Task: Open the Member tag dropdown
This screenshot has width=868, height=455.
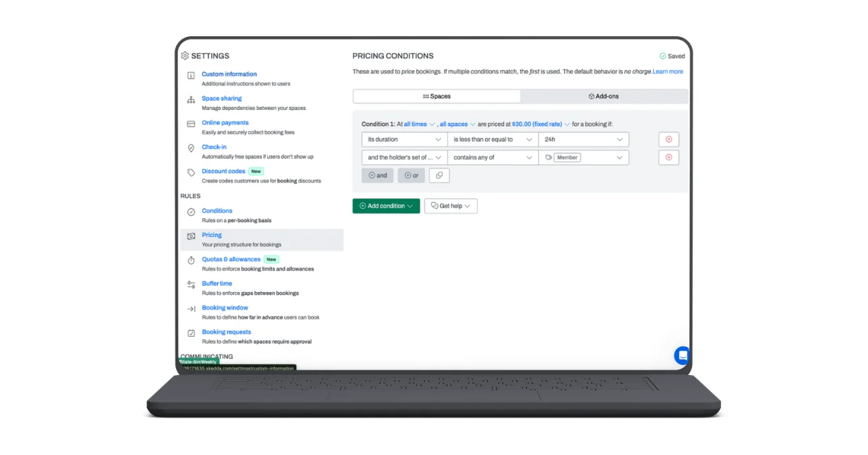Action: pyautogui.click(x=584, y=158)
